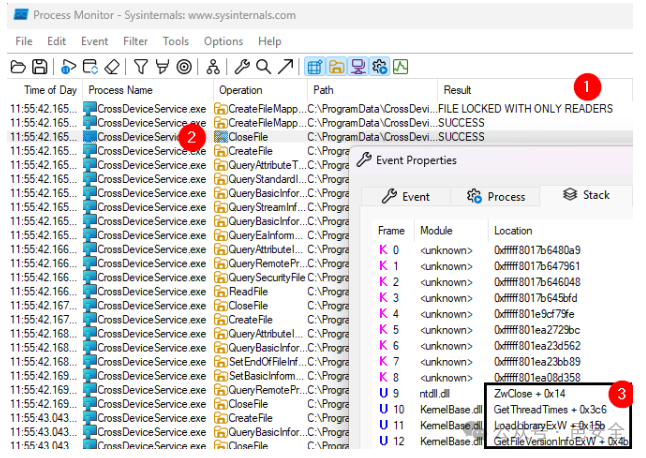Click the Frame column header in Stack list
Viewport: 646px width, 458px height.
pyautogui.click(x=391, y=231)
